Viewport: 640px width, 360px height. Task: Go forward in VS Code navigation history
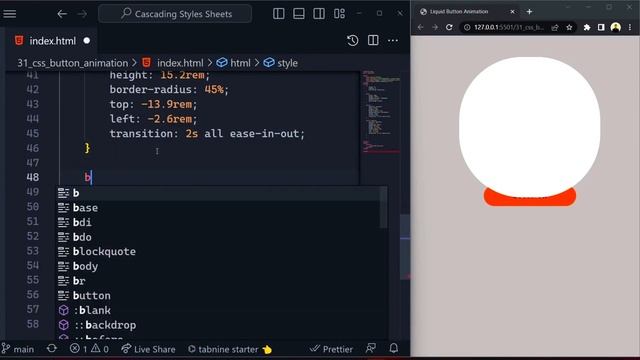point(82,14)
